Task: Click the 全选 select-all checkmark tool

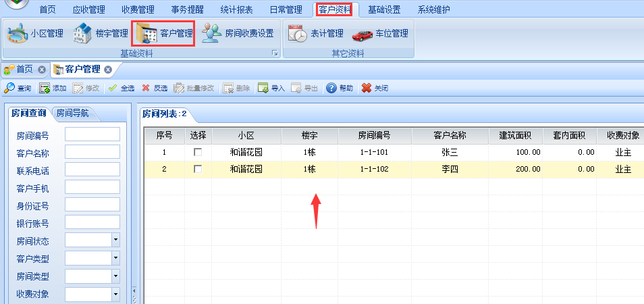Action: click(122, 88)
